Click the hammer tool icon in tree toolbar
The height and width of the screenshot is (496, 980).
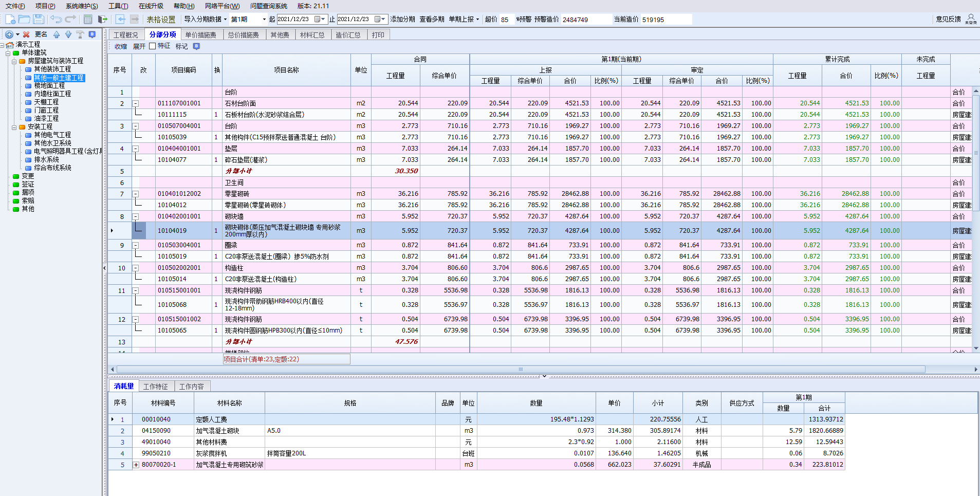tap(80, 34)
